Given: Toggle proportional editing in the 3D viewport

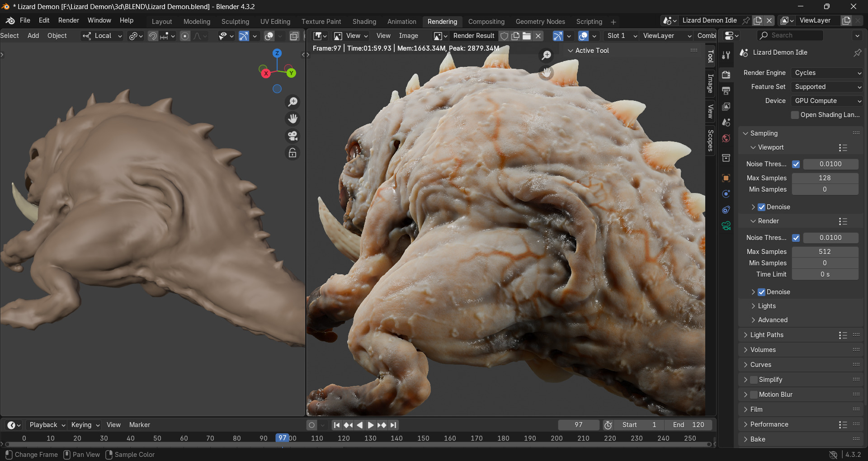Looking at the screenshot, I should [185, 36].
